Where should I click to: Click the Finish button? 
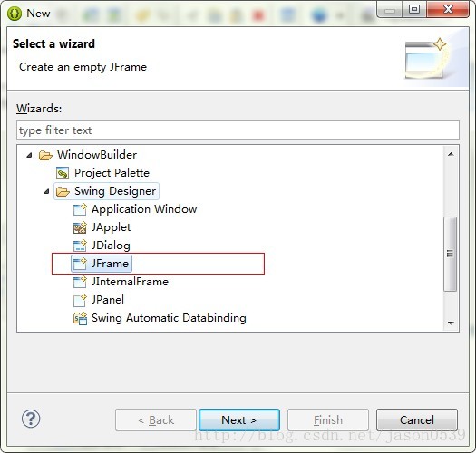328,419
